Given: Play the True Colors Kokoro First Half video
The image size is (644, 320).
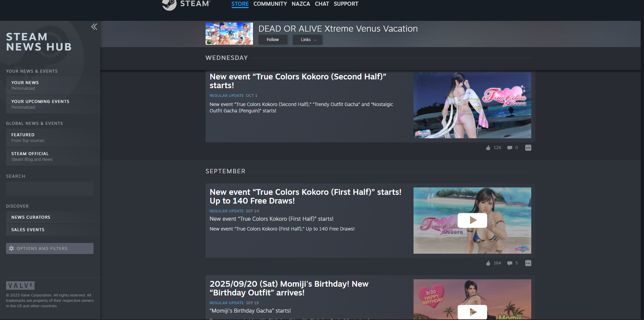Looking at the screenshot, I should pos(472,220).
